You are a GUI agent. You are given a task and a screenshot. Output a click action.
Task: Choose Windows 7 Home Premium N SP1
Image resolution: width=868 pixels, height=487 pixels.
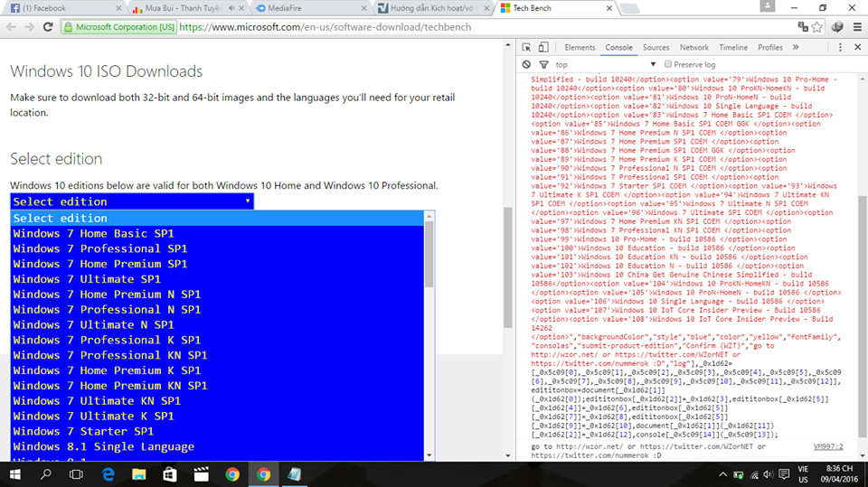coord(217,295)
